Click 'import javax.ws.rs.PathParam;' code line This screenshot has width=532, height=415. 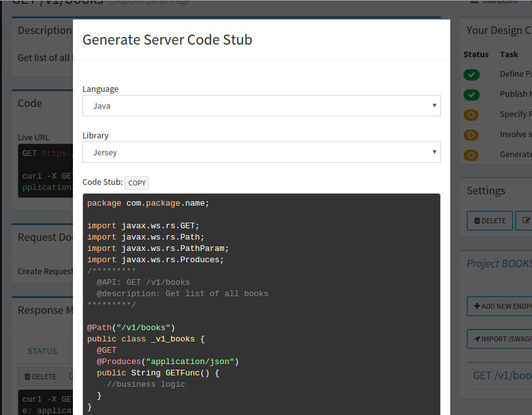click(x=158, y=248)
